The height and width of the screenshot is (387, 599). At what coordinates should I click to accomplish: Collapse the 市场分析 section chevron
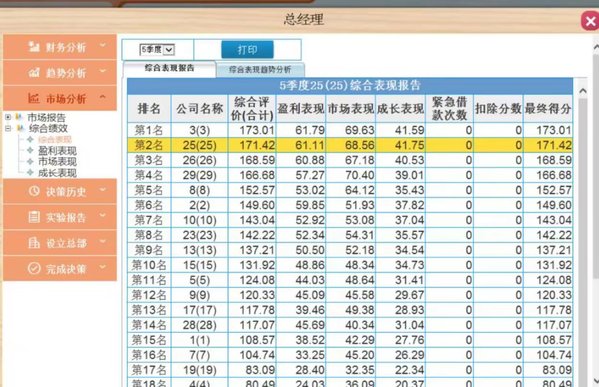[103, 97]
